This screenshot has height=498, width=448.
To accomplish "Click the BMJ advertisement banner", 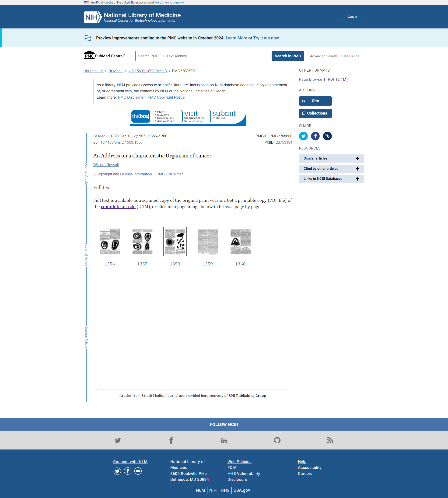I will (188, 117).
